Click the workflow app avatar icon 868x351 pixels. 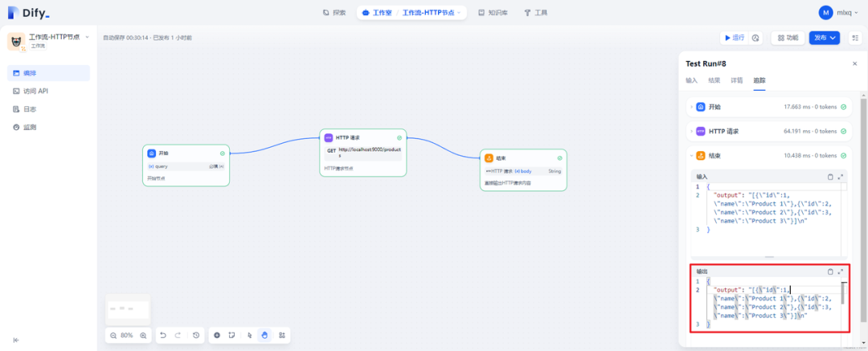click(16, 42)
